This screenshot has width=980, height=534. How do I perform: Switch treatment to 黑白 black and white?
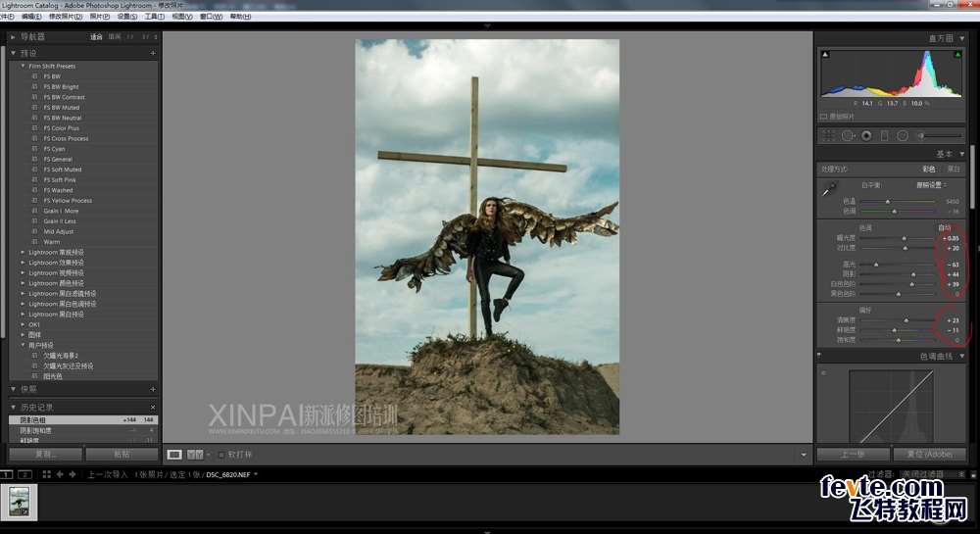click(953, 170)
